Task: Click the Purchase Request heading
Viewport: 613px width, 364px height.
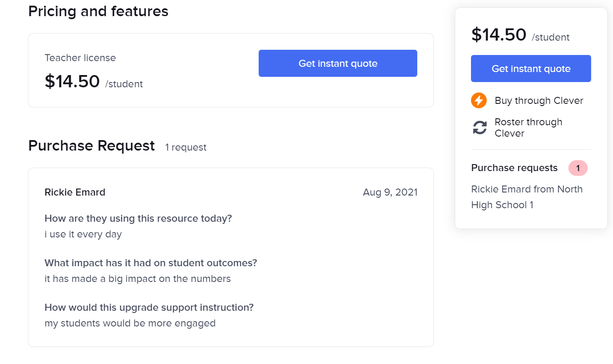Action: (x=91, y=146)
